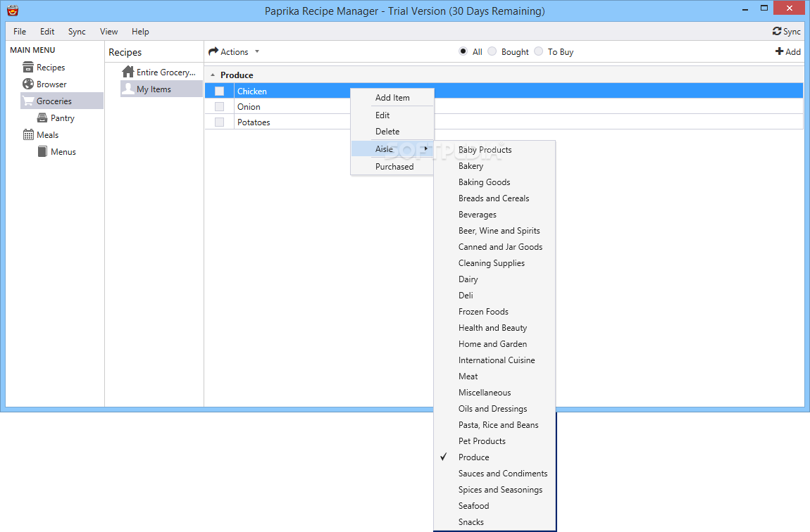Click the Actions share arrow icon
The width and height of the screenshot is (810, 532).
(213, 51)
